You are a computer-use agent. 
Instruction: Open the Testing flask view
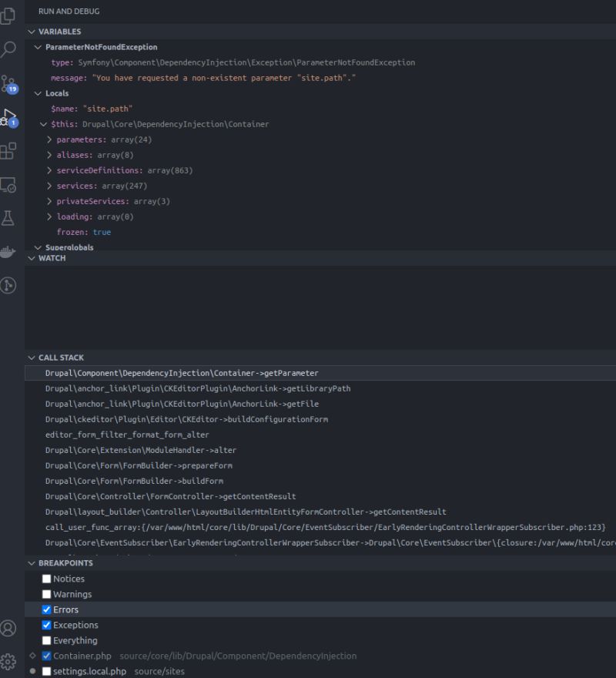(x=9, y=216)
